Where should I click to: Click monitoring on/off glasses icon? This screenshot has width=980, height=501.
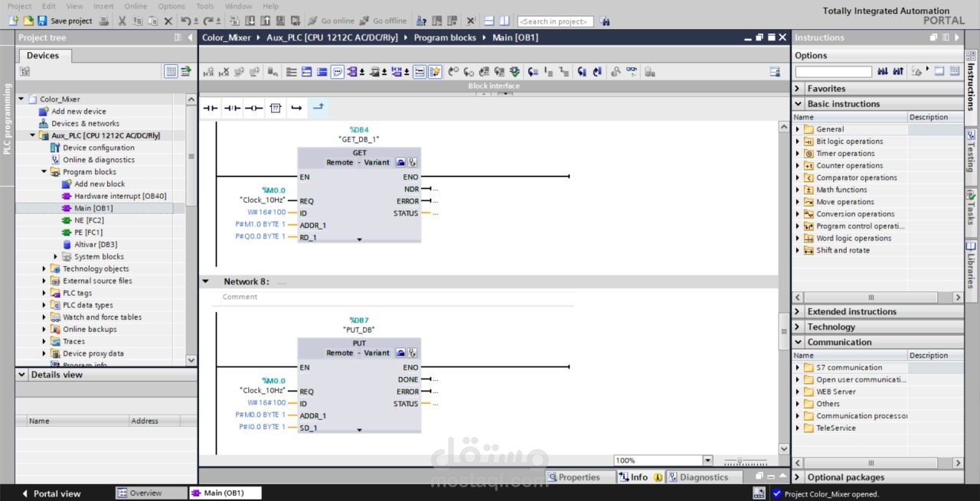632,72
